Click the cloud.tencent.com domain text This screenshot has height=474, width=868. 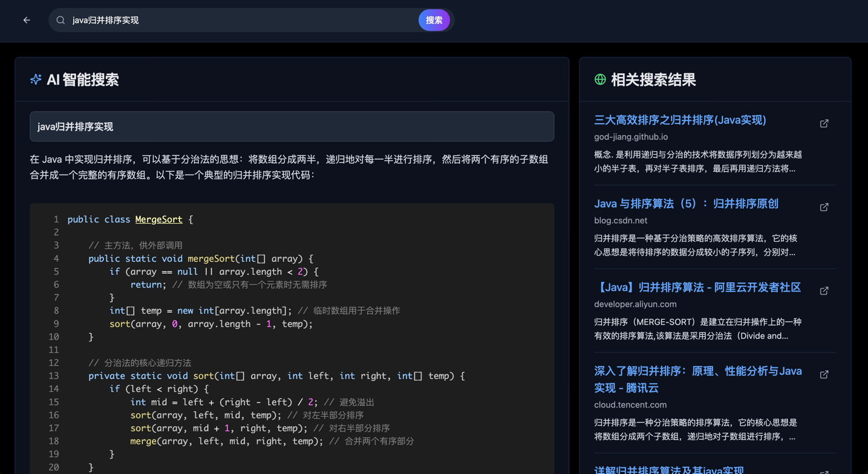pyautogui.click(x=630, y=405)
